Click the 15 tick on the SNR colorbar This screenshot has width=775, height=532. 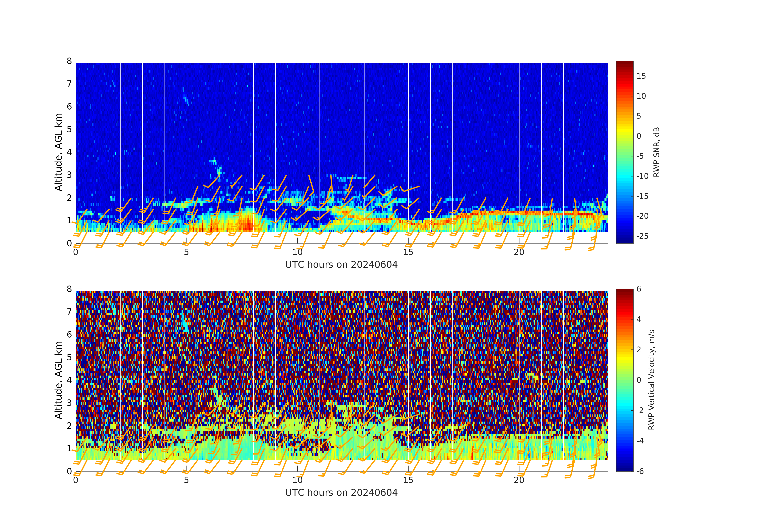pyautogui.click(x=641, y=76)
